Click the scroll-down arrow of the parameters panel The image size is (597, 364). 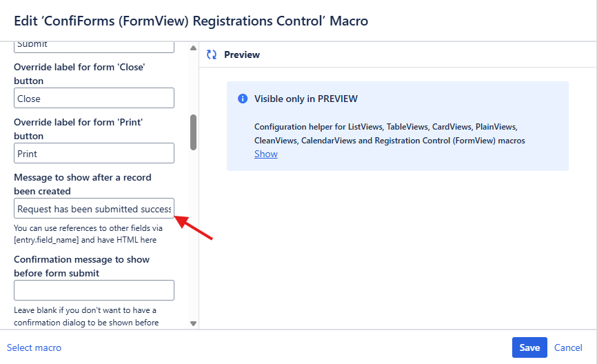[194, 323]
